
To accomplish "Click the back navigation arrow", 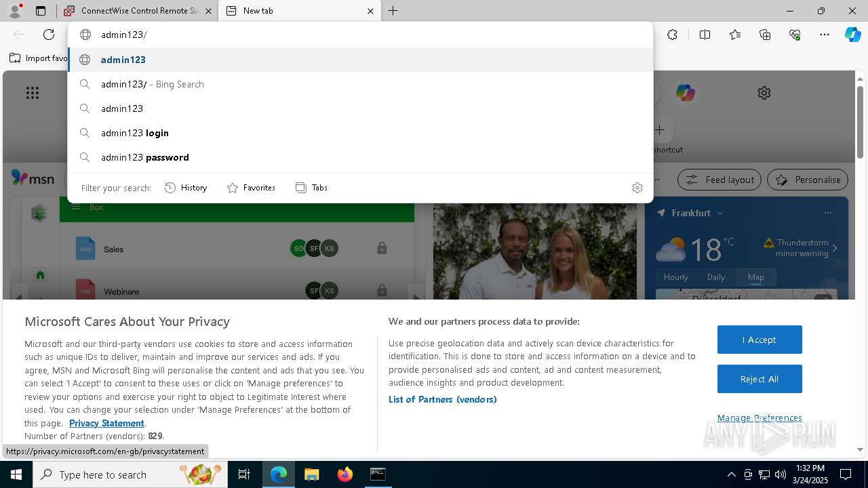I will (x=19, y=35).
